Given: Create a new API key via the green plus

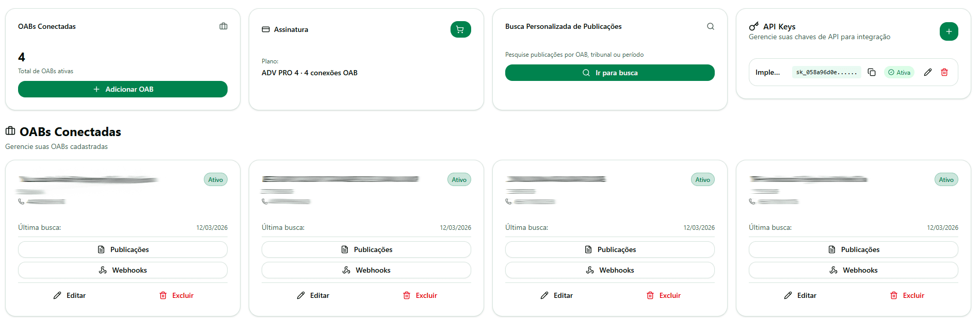Looking at the screenshot, I should 949,31.
